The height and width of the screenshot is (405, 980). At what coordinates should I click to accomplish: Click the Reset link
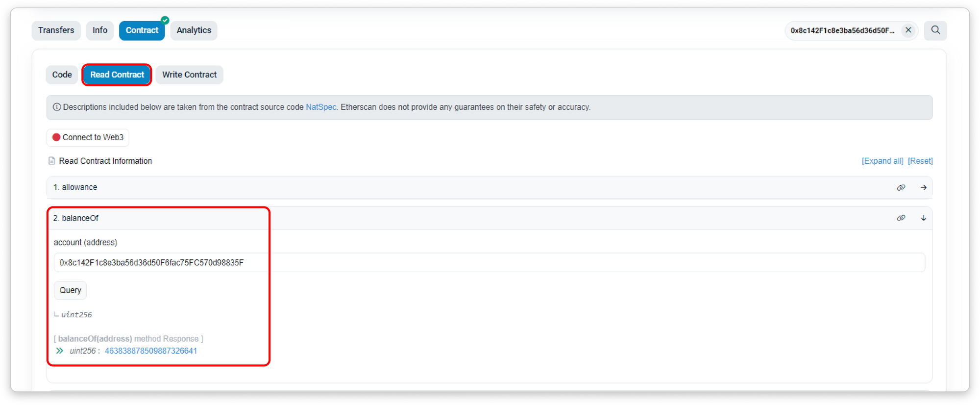pos(920,161)
